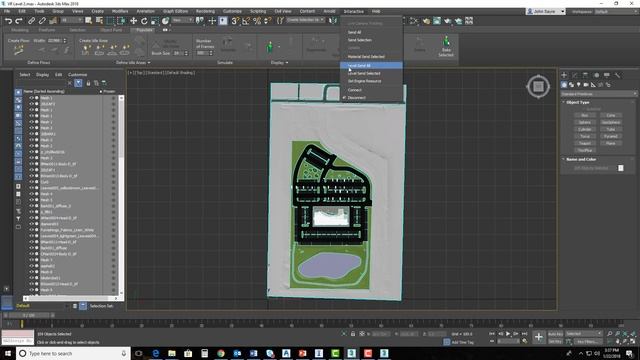Open the Rendering menu
The height and width of the screenshot is (360, 640).
pos(205,11)
